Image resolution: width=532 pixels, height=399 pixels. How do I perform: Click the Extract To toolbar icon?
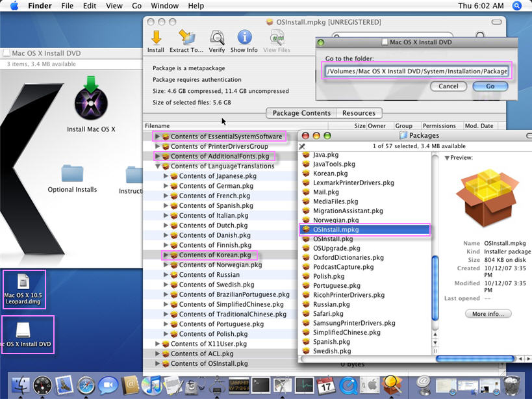tap(186, 40)
